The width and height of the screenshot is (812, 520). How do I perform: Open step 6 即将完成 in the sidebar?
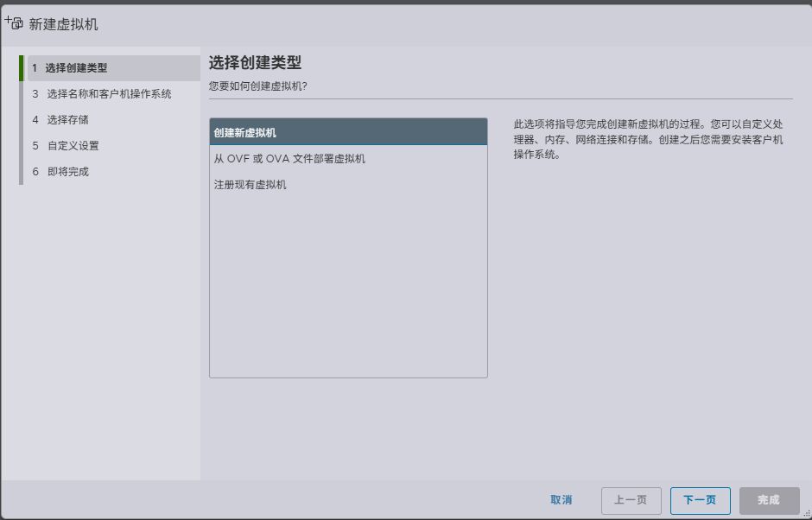[67, 172]
